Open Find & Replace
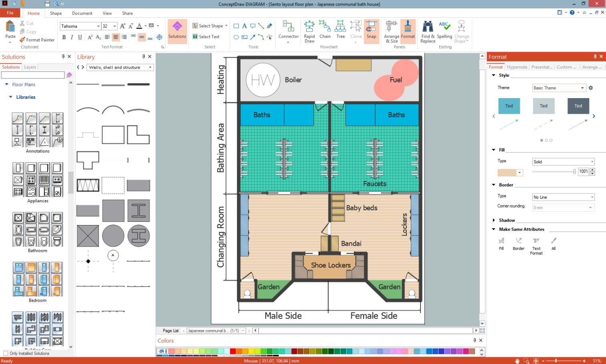This screenshot has height=364, width=606. (428, 31)
